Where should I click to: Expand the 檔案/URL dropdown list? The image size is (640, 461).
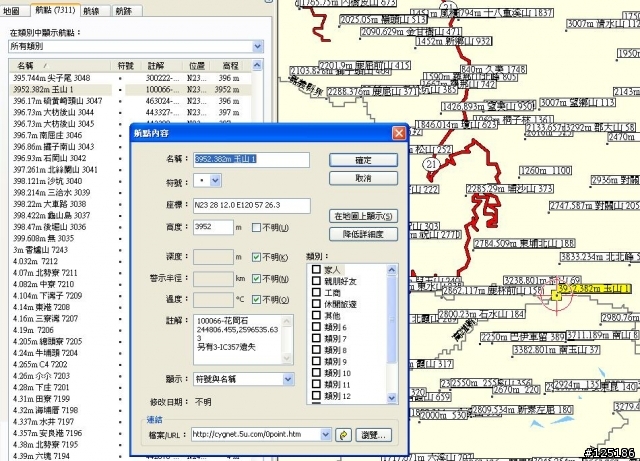pyautogui.click(x=325, y=434)
